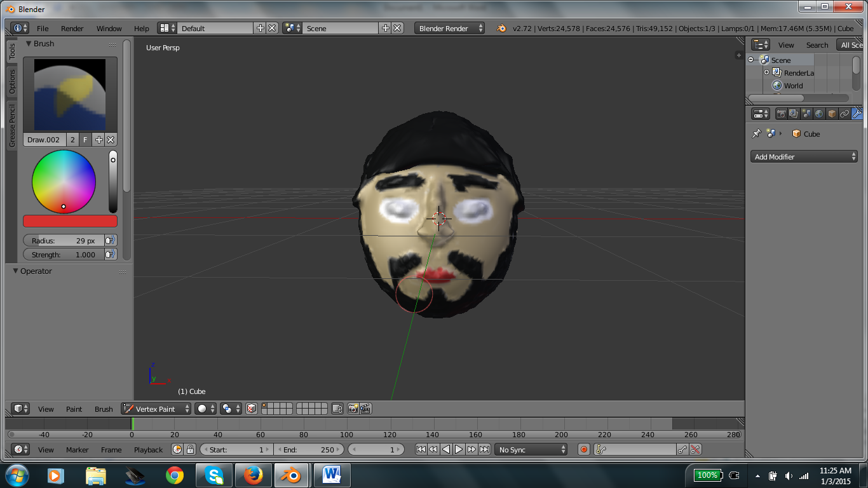
Task: Click the pin icon in properties panel
Action: (x=756, y=133)
